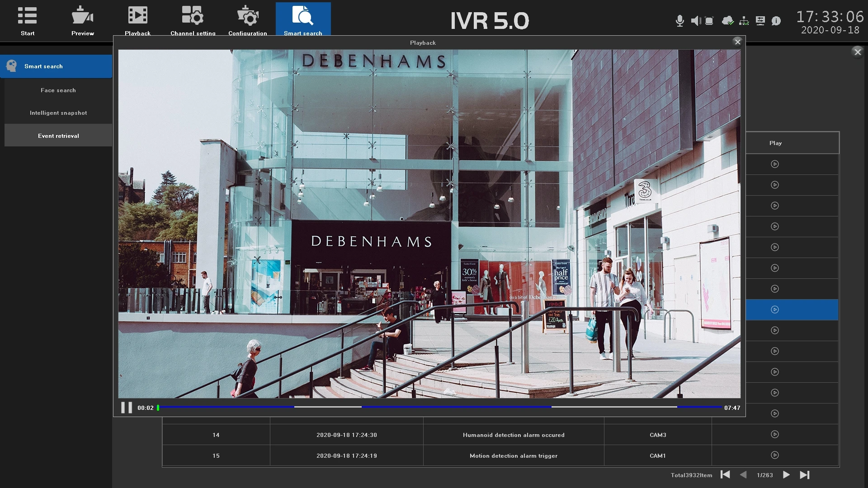
Task: Close the Playback popup window
Action: coord(737,42)
